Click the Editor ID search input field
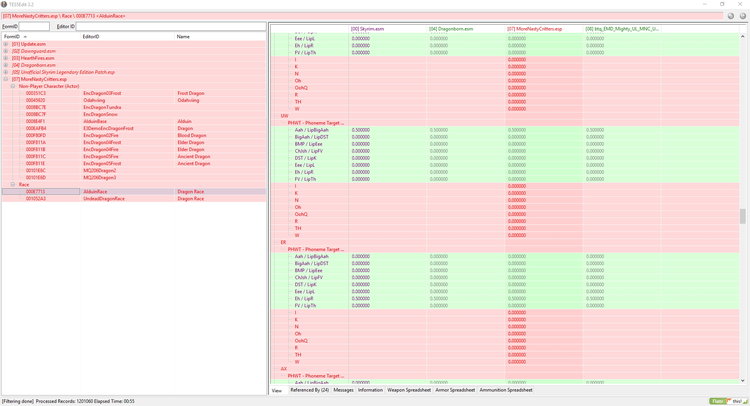Viewport: 750px width, 406px height. 171,26
